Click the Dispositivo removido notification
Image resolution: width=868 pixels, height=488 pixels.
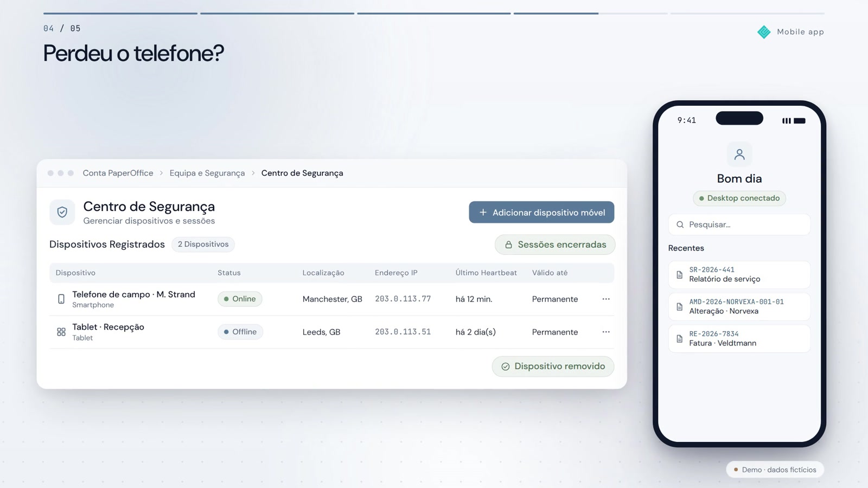[553, 367]
